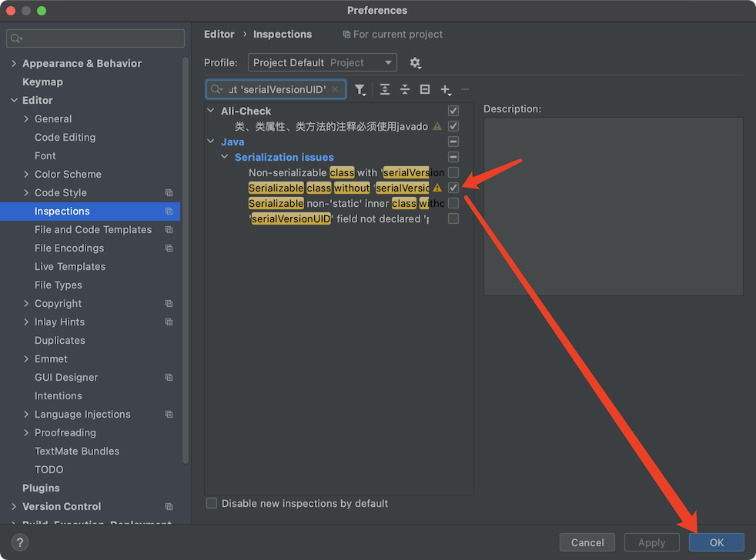Click the Expand All tree icon
The width and height of the screenshot is (756, 560).
click(x=385, y=90)
